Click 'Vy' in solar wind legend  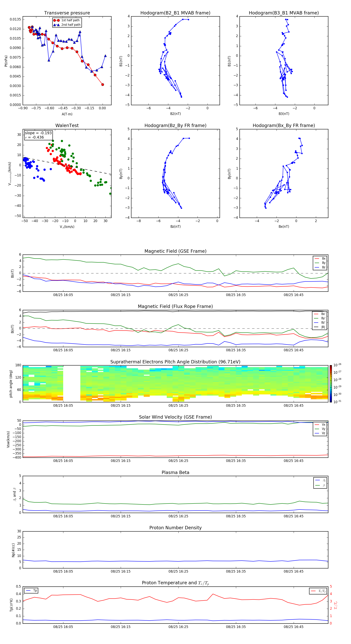320,429
